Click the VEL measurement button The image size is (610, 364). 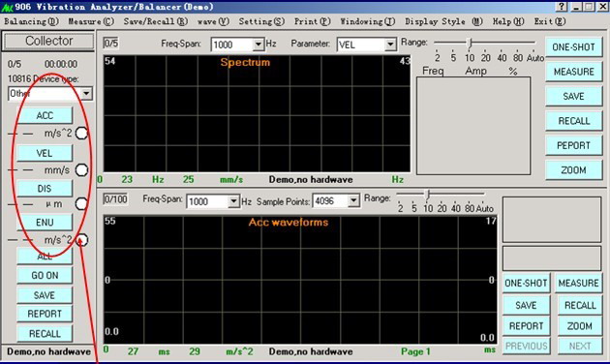tap(45, 153)
